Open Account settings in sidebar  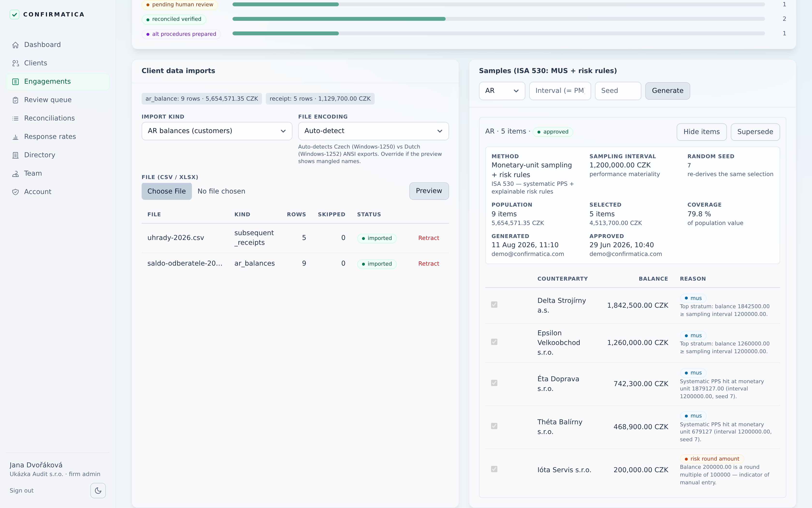tap(58, 192)
